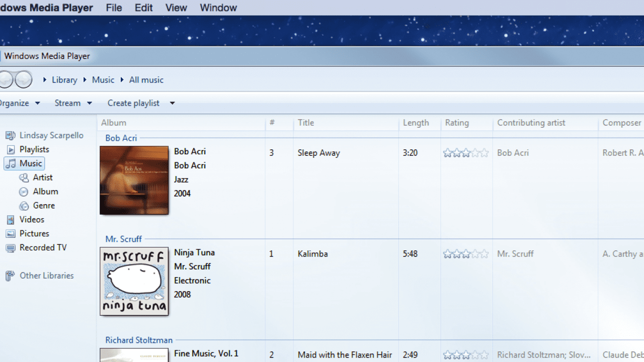Click the Album disc icon in sidebar
The height and width of the screenshot is (362, 644).
pos(24,192)
